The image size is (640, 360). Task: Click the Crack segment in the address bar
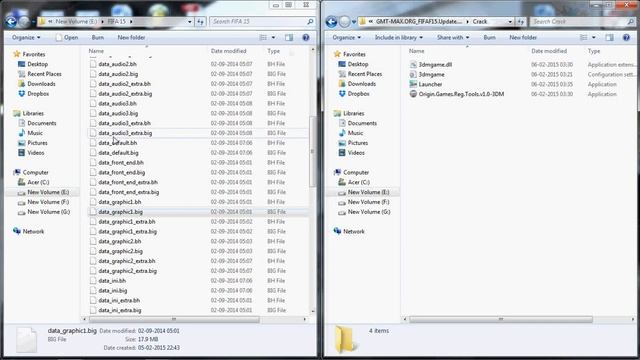tap(480, 22)
